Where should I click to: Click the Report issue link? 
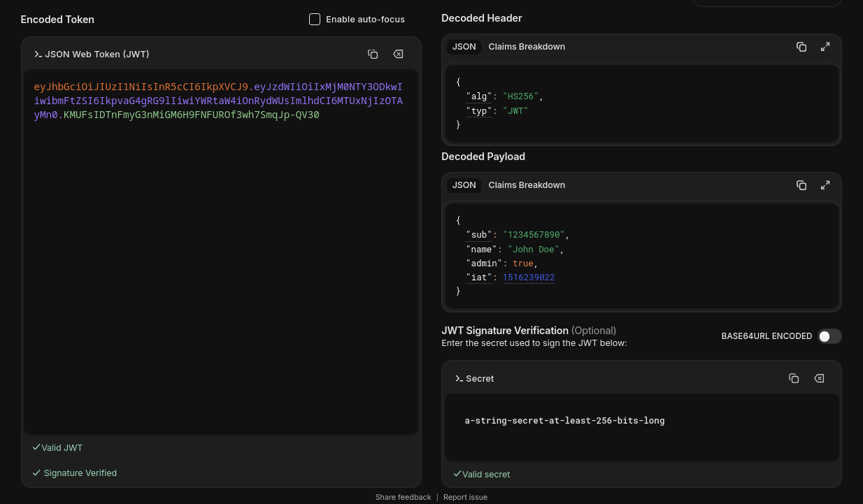click(465, 497)
